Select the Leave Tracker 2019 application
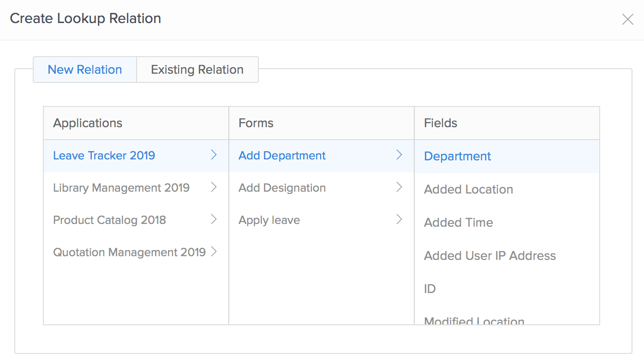This screenshot has width=644, height=364. (104, 156)
